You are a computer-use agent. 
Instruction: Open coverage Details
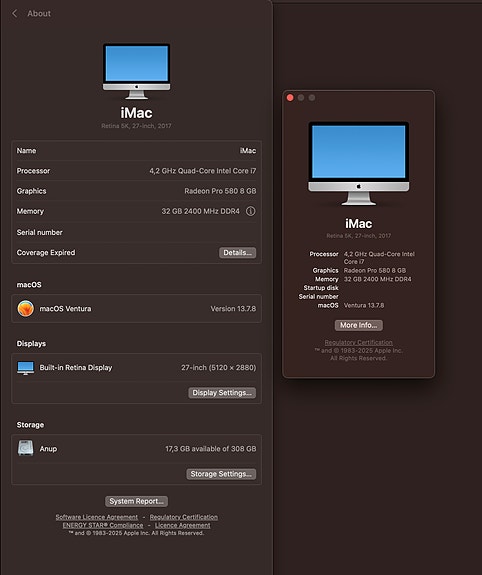click(x=237, y=253)
